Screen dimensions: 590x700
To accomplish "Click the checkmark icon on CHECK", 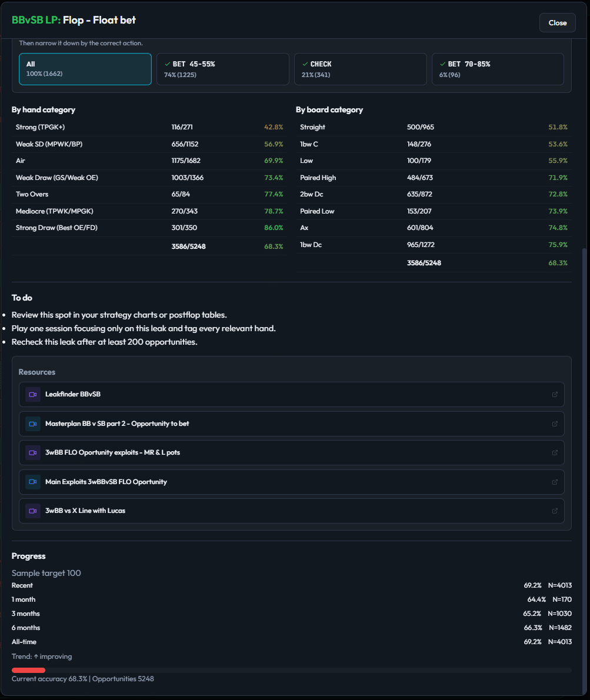I will (x=305, y=64).
